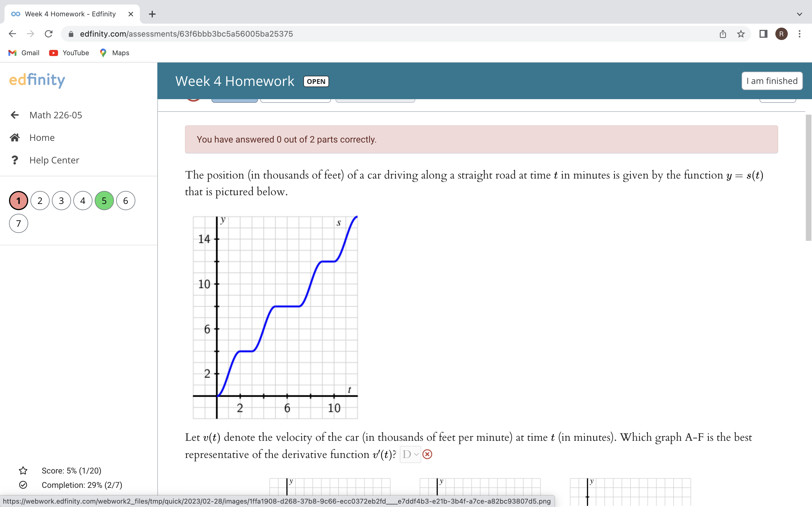Screen dimensions: 812x507
Task: Open question 5 from the question navigator
Action: 104,200
